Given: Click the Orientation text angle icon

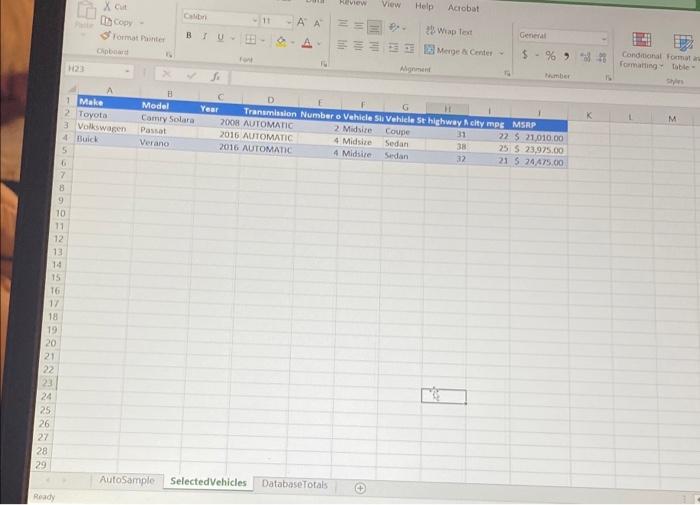Looking at the screenshot, I should tap(394, 28).
